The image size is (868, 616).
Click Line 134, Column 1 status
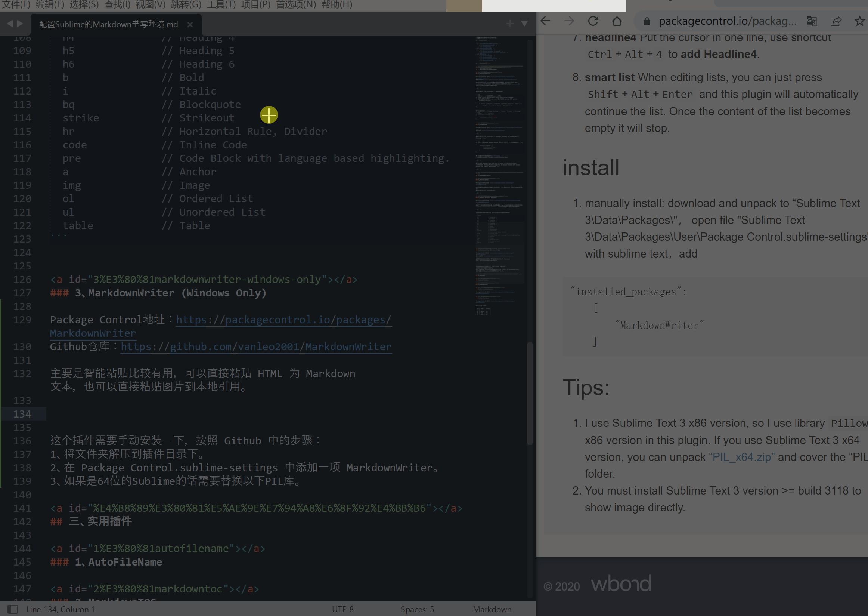coord(61,609)
